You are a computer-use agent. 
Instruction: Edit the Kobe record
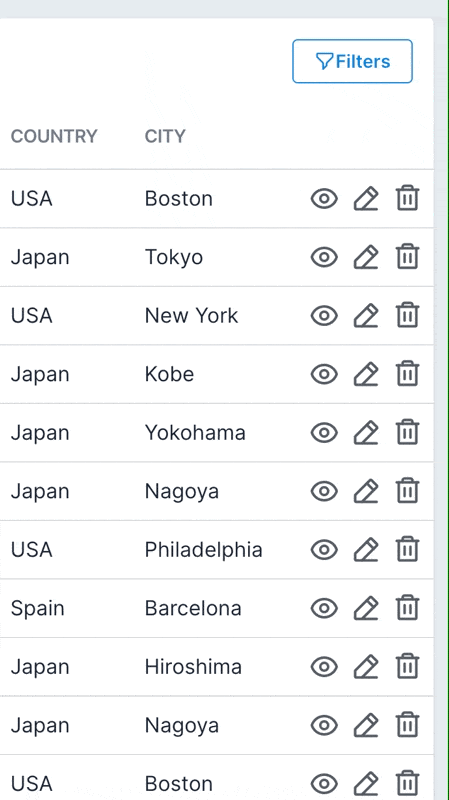pos(366,374)
